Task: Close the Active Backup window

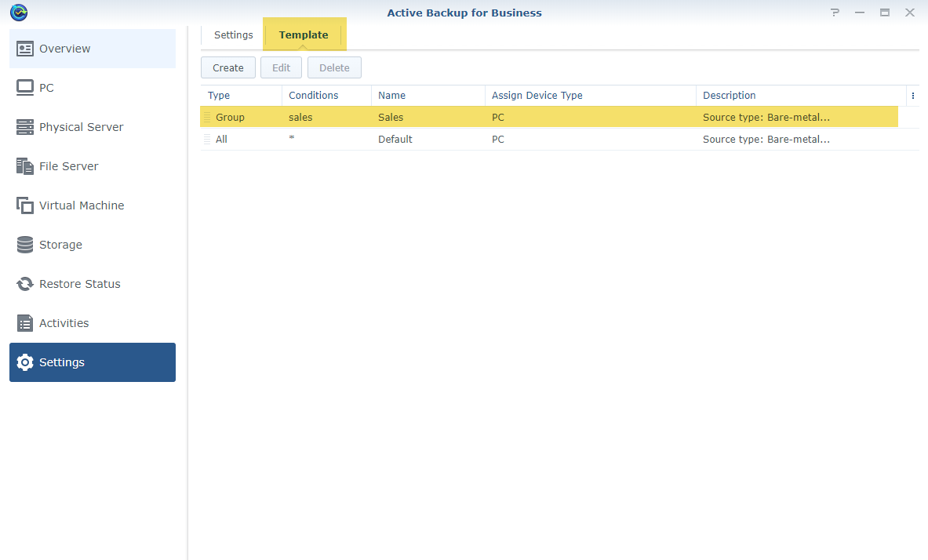Action: point(910,13)
